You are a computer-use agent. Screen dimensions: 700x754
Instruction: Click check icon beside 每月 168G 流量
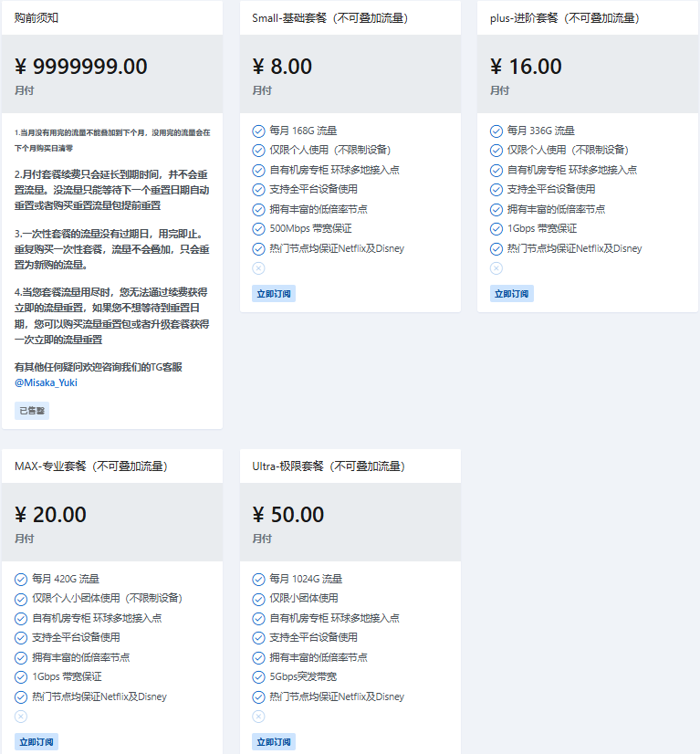pos(258,131)
